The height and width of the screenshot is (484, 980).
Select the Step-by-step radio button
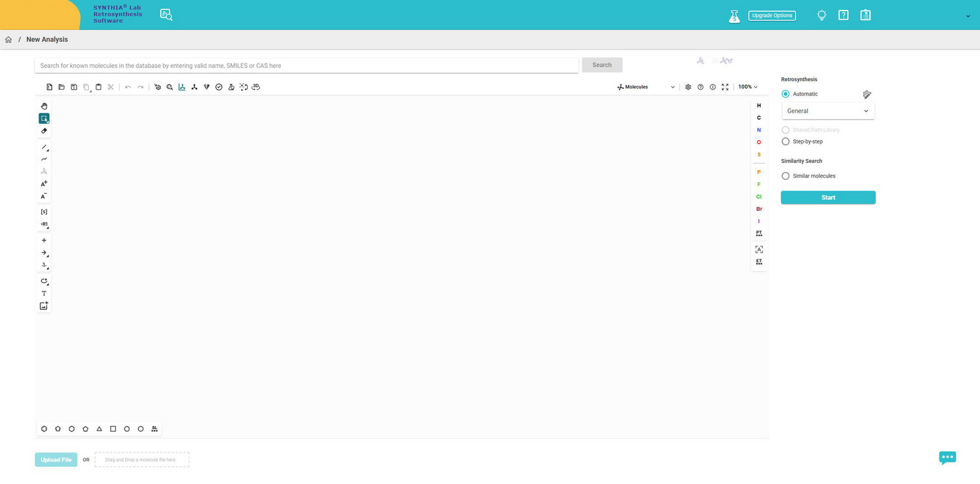[785, 141]
